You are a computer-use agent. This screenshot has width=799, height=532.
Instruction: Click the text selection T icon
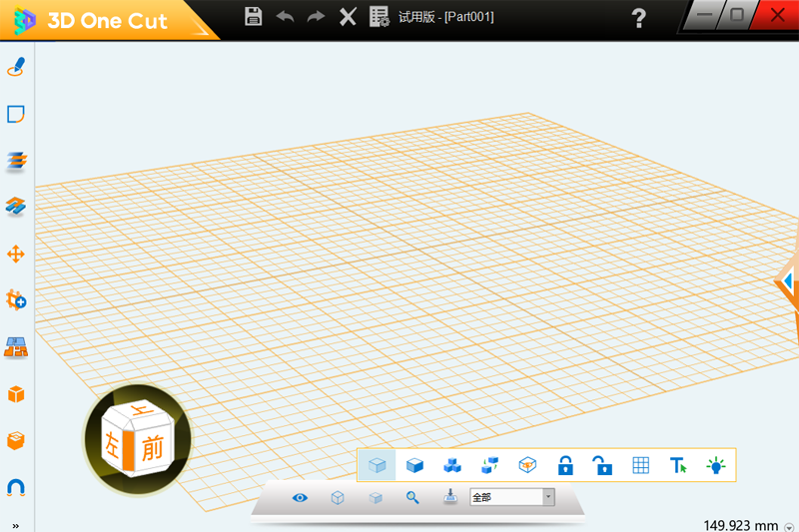coord(678,465)
